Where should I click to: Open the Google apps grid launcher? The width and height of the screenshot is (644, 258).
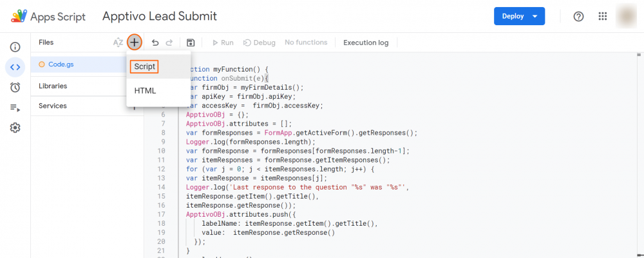pyautogui.click(x=603, y=16)
